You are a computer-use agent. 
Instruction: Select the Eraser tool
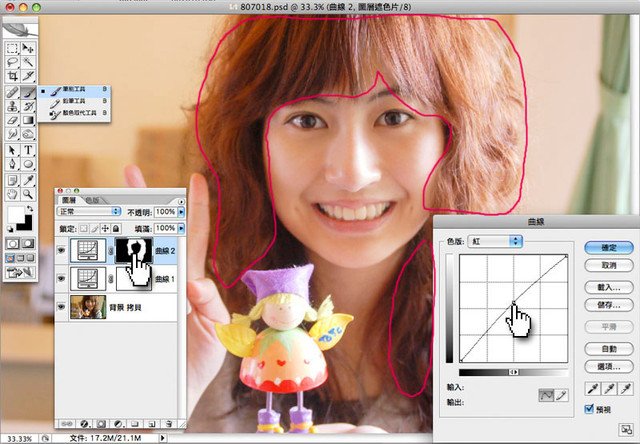point(12,120)
